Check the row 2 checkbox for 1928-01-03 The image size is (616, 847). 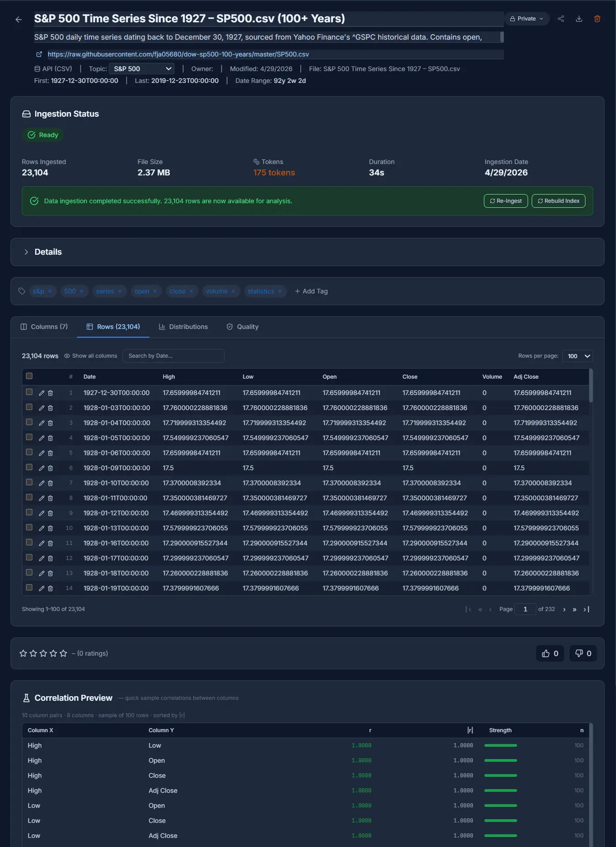coord(29,407)
